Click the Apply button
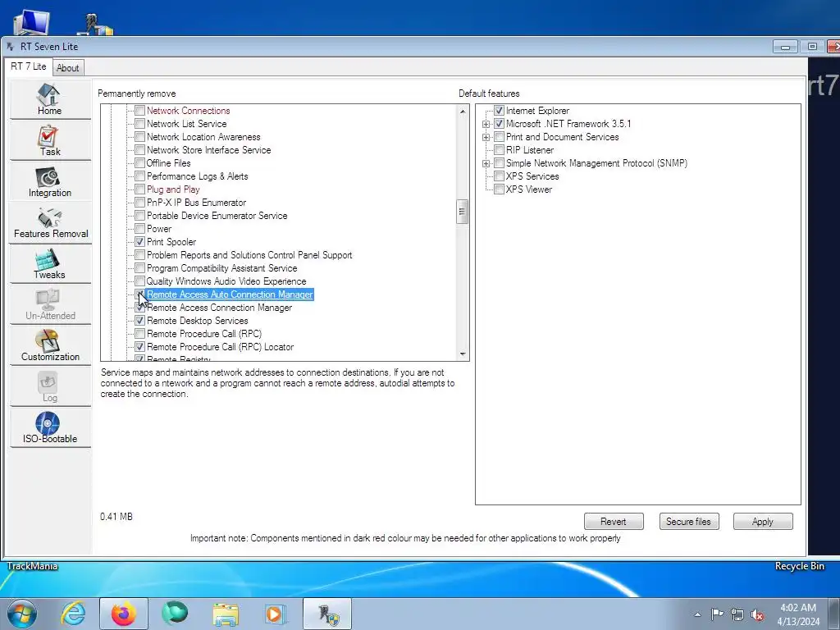 (x=762, y=521)
